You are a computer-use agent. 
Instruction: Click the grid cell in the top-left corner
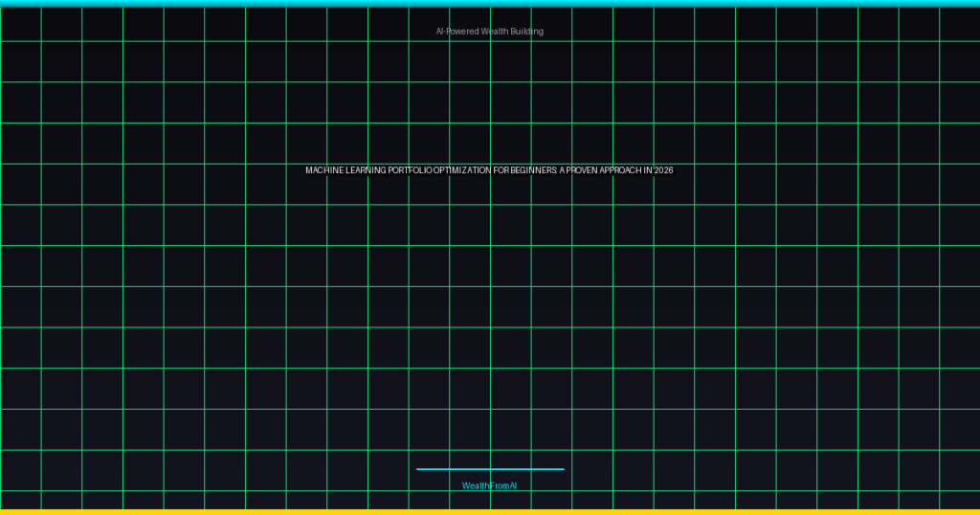coord(20,24)
